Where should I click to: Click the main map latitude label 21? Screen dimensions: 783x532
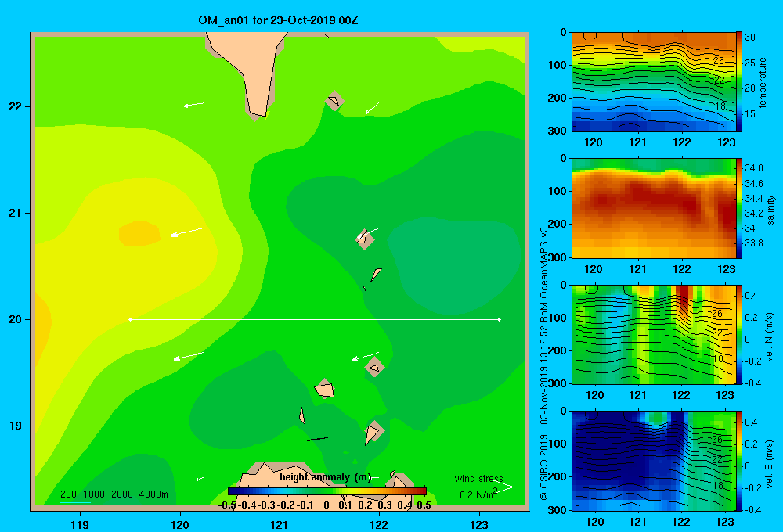click(x=16, y=213)
